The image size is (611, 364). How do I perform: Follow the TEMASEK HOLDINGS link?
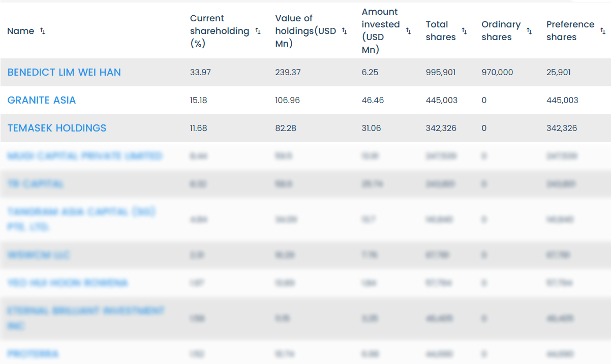point(57,128)
